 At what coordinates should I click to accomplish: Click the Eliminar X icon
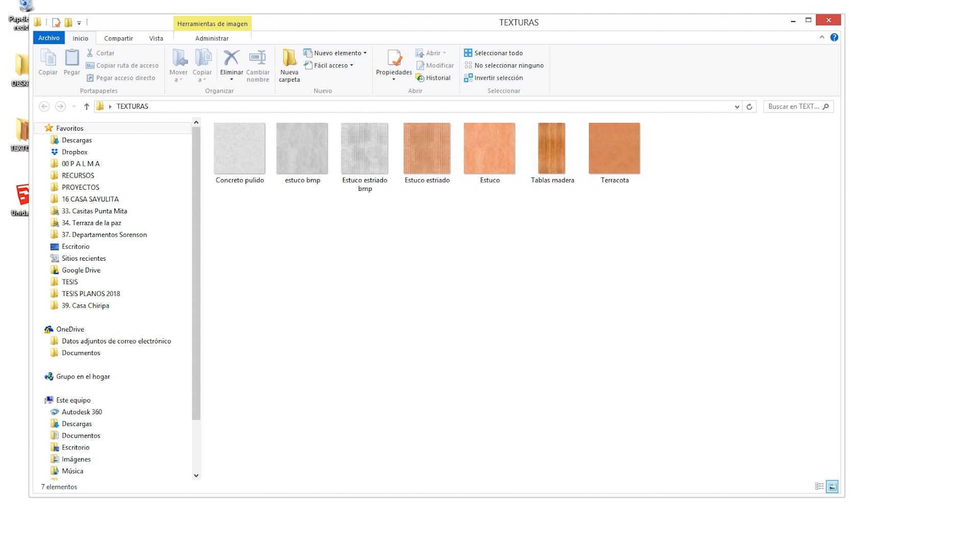(231, 58)
